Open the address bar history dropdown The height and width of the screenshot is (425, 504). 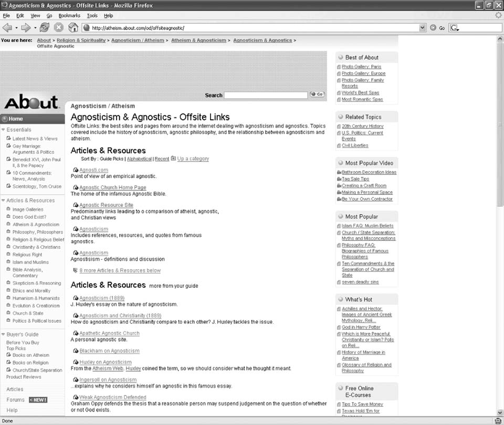423,28
